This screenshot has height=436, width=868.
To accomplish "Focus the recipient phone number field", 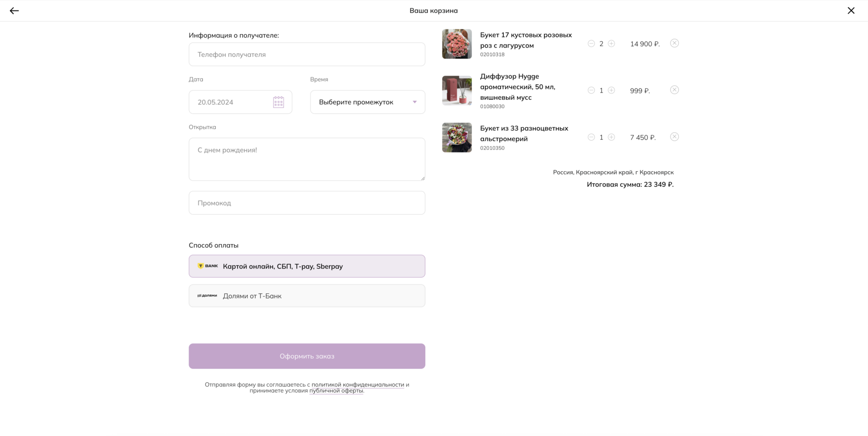I will tap(307, 54).
